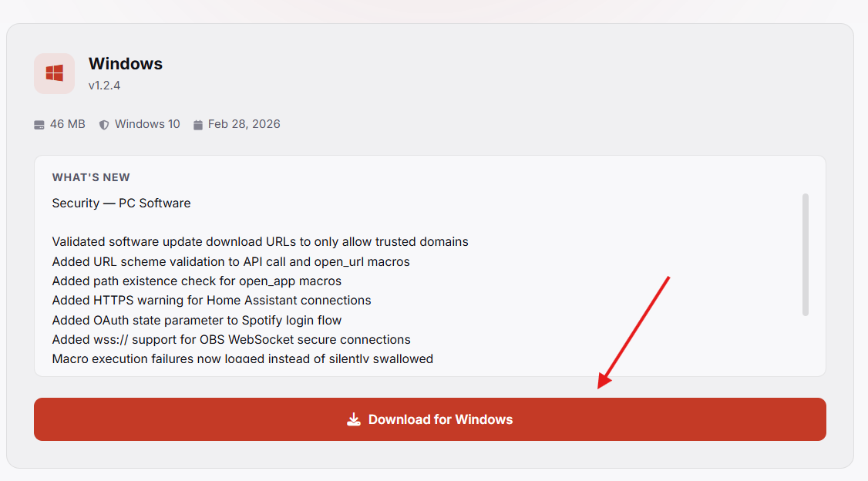Click the wss:// support changelog entry
This screenshot has width=868, height=481.
click(x=230, y=339)
